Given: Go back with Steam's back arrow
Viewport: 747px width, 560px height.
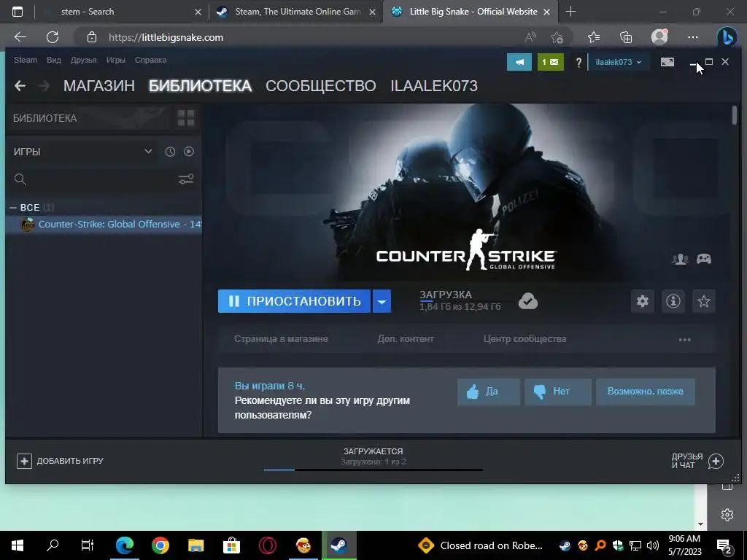Looking at the screenshot, I should tap(20, 86).
